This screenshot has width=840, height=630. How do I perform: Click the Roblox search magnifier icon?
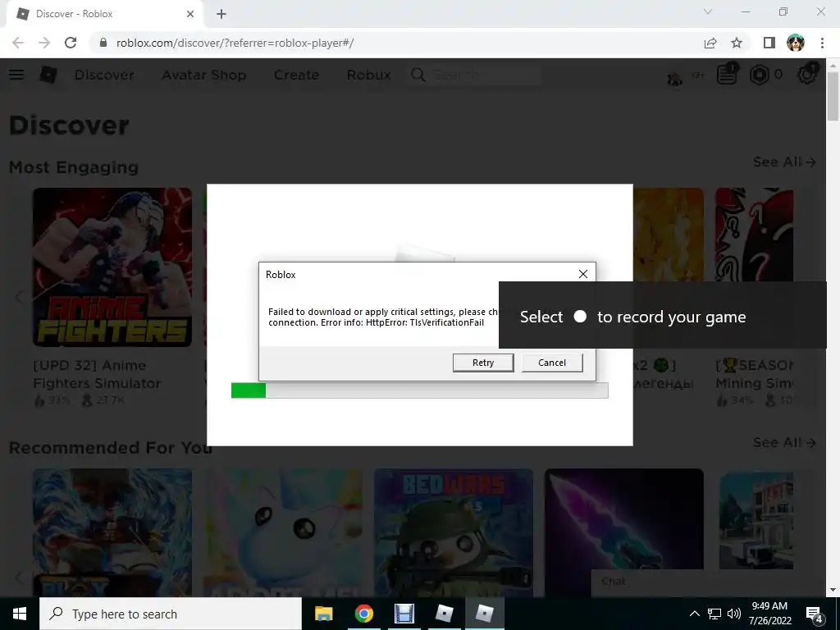click(418, 75)
